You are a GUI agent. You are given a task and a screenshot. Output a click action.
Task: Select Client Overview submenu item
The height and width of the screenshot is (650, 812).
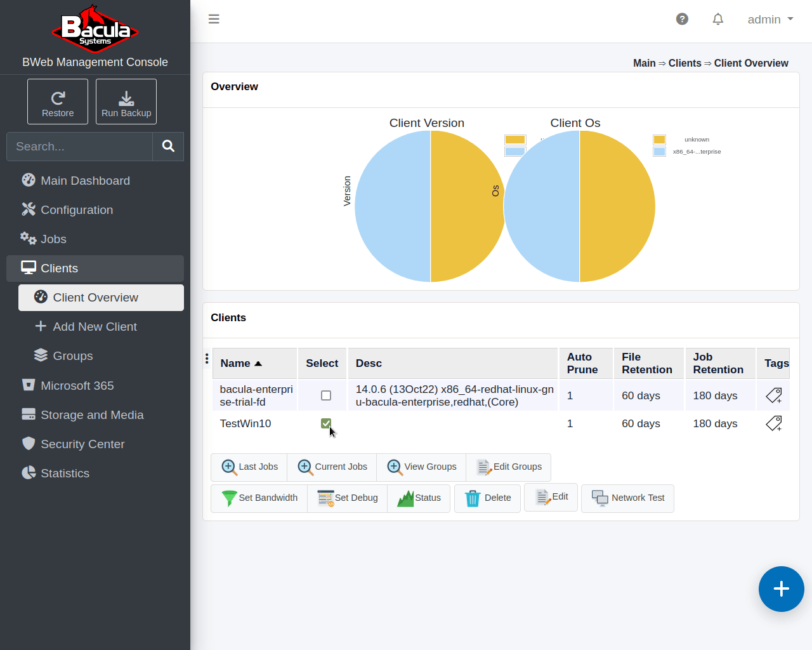(101, 298)
